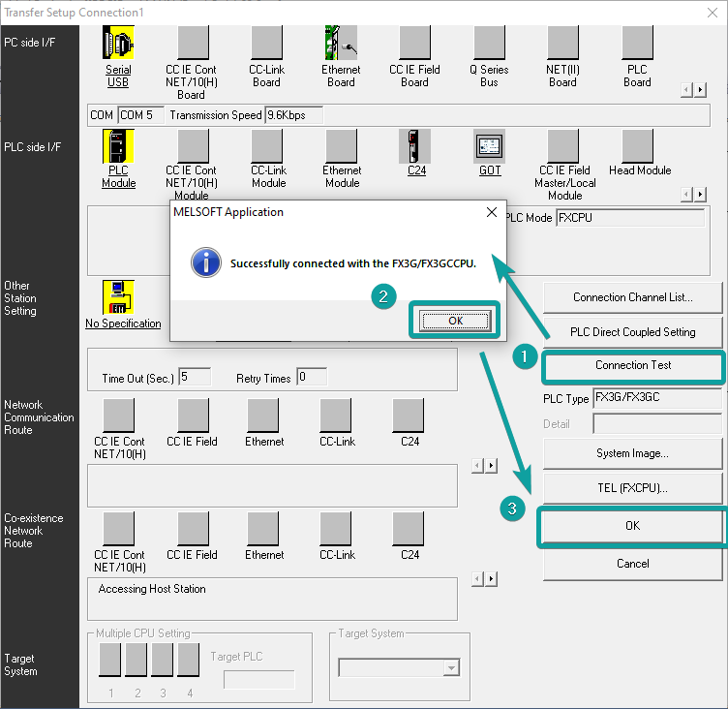Run the Connection Test
728x709 pixels.
633,365
